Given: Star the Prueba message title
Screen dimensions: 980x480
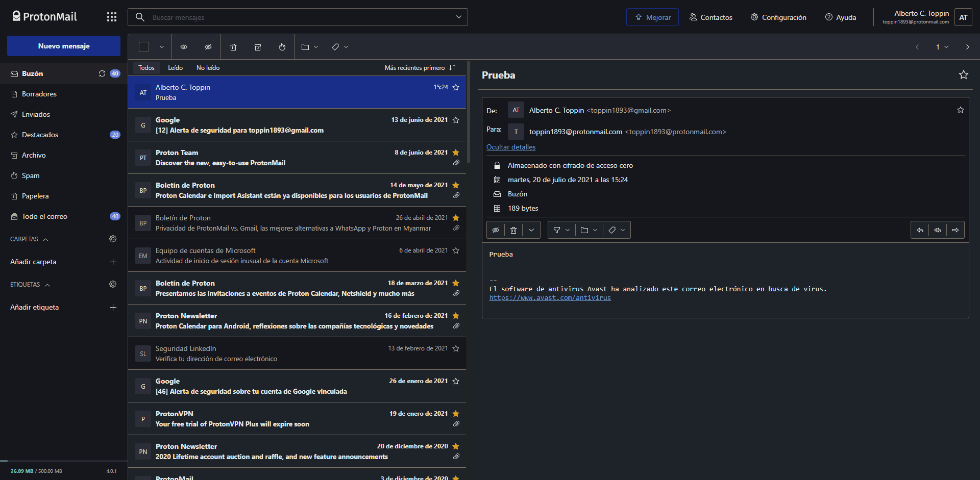Looking at the screenshot, I should (963, 75).
